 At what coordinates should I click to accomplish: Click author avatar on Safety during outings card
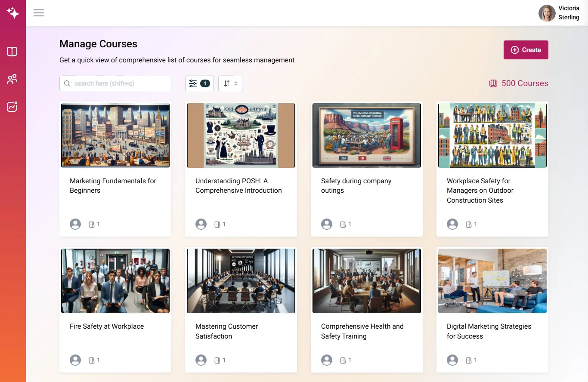(327, 224)
